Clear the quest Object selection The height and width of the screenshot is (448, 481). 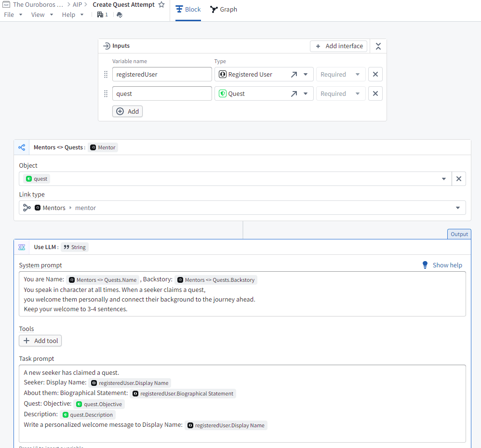pos(458,179)
